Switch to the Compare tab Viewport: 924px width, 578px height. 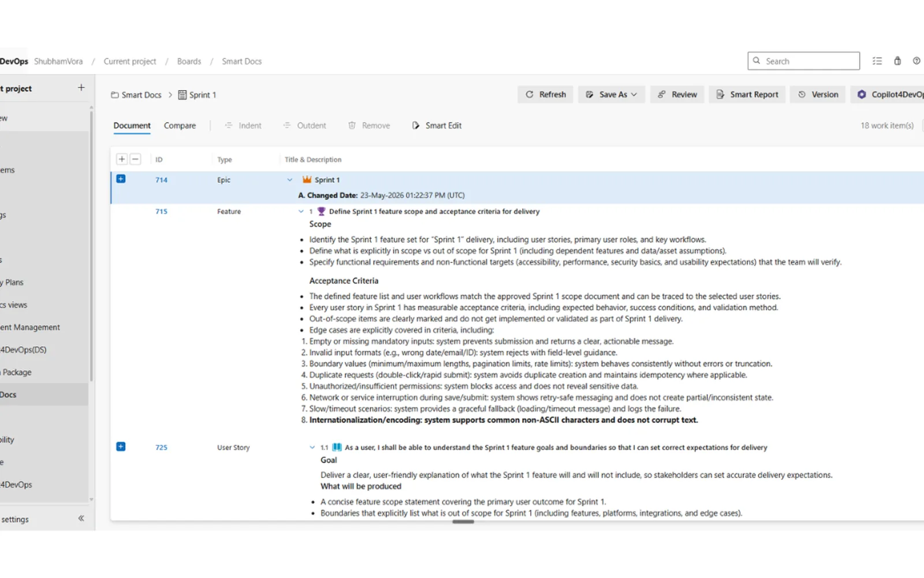click(180, 125)
